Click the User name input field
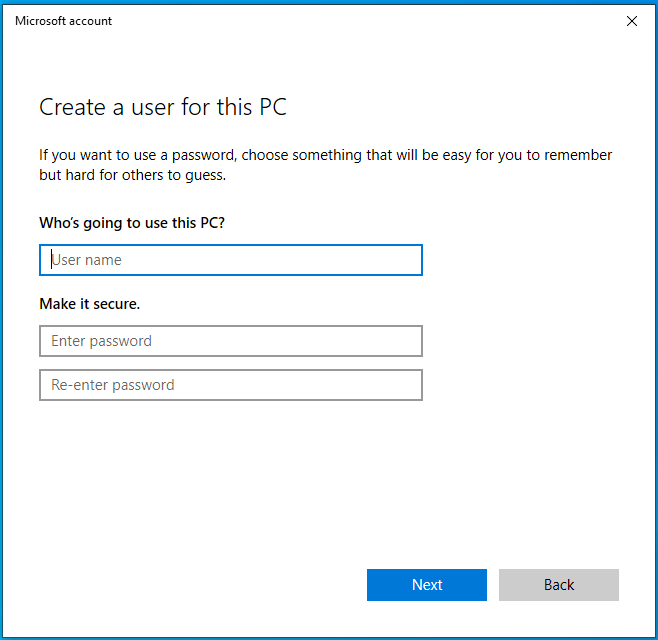 (x=231, y=260)
